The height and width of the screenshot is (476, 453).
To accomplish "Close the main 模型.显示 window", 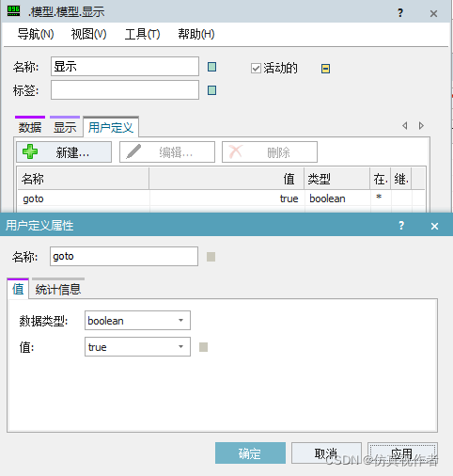I will pos(433,13).
